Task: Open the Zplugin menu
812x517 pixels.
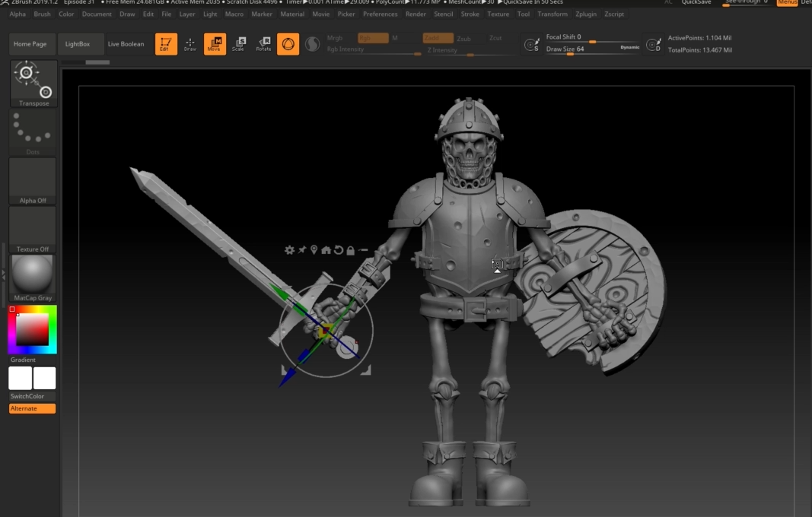Action: (586, 14)
